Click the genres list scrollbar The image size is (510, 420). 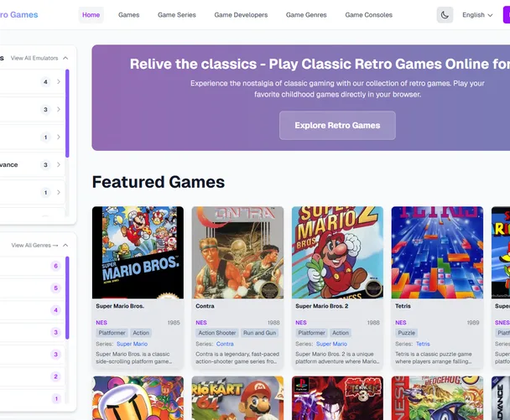[67, 298]
